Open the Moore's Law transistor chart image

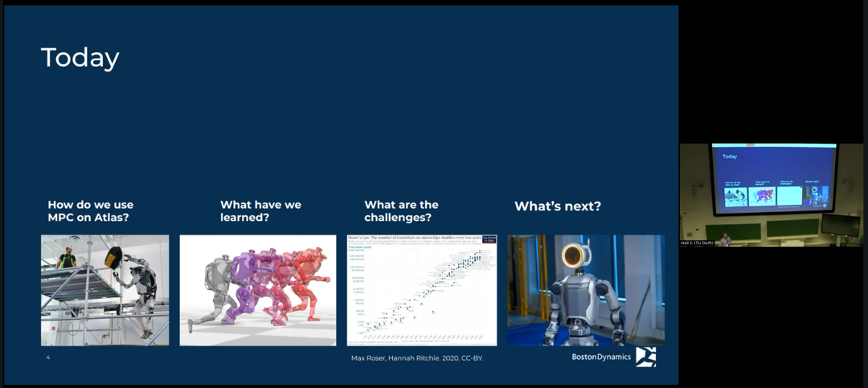coord(422,290)
